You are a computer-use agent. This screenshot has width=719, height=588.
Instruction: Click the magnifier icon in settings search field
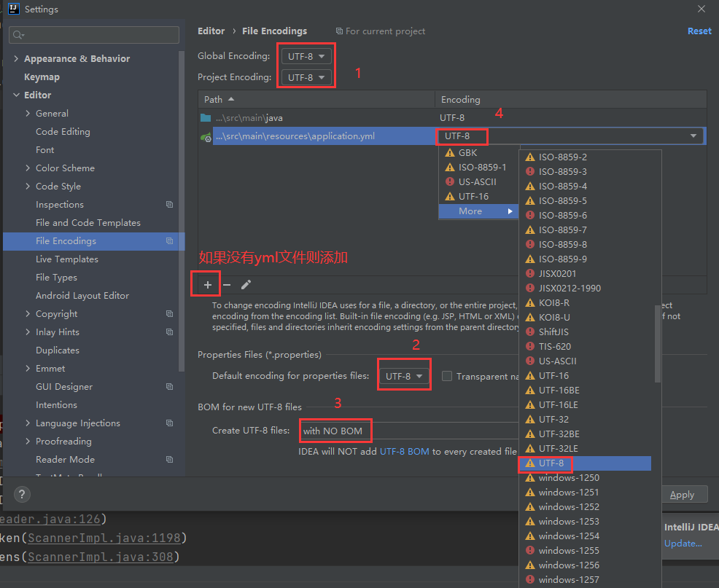pyautogui.click(x=16, y=34)
